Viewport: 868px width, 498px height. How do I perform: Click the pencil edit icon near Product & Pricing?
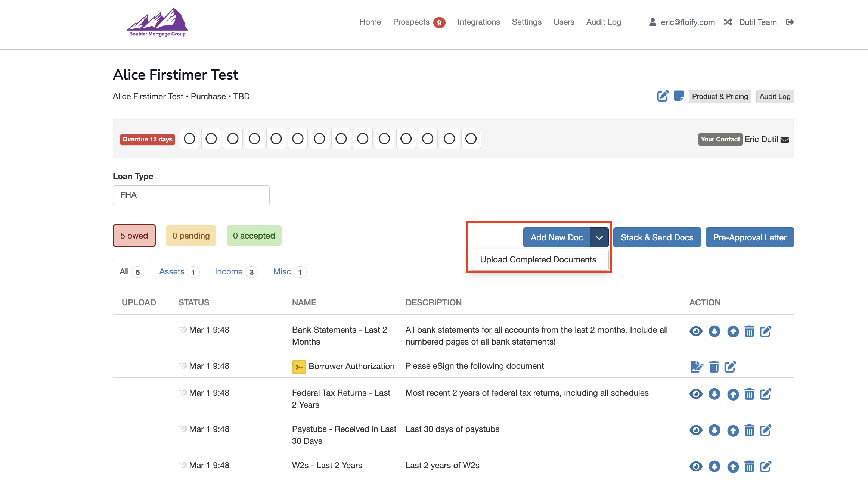(662, 96)
